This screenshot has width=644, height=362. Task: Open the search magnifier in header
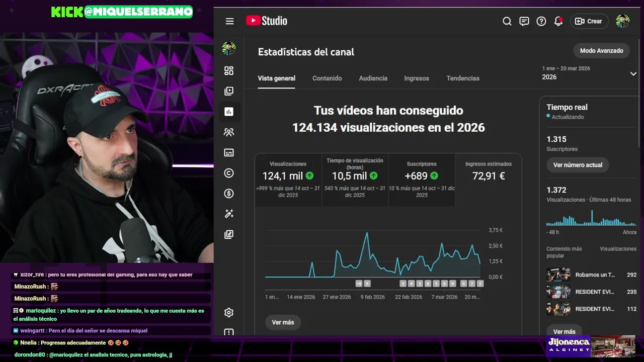click(x=507, y=21)
